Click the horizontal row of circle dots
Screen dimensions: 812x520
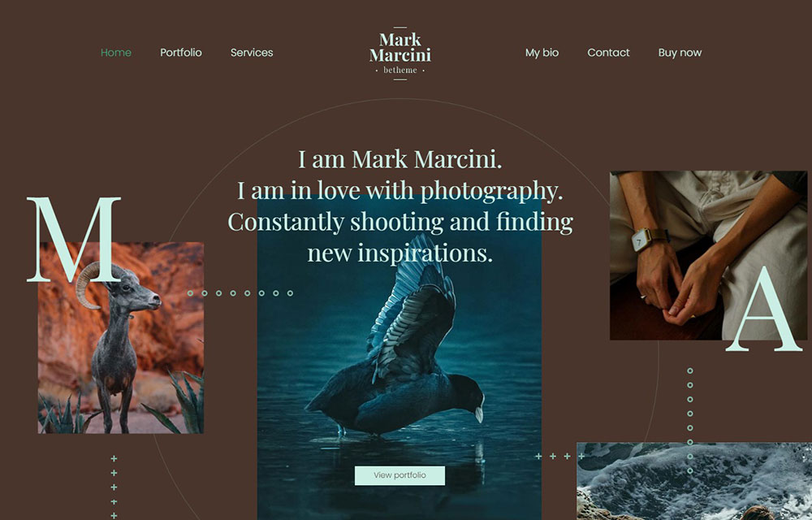click(240, 293)
